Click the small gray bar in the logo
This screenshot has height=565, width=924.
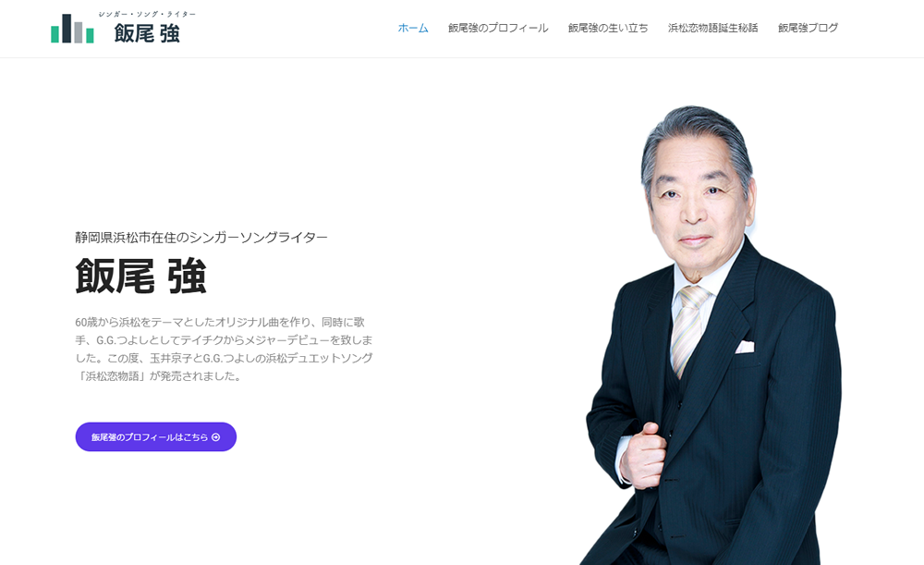(78, 32)
